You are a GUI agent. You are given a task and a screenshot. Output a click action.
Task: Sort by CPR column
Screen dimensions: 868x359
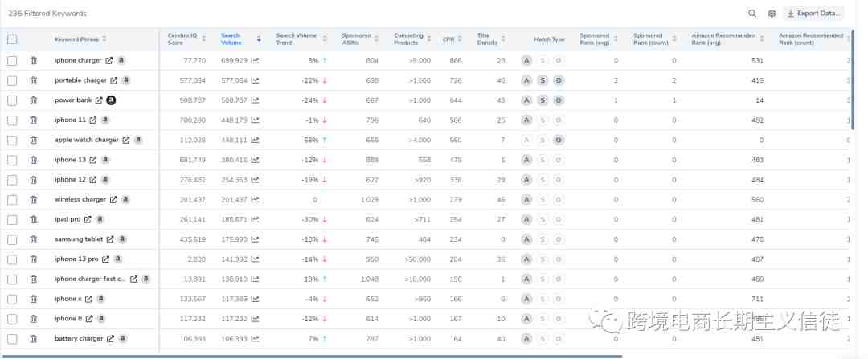(460, 39)
